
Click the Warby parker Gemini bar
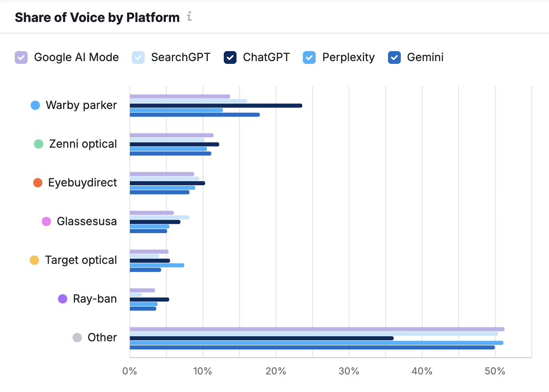click(195, 115)
